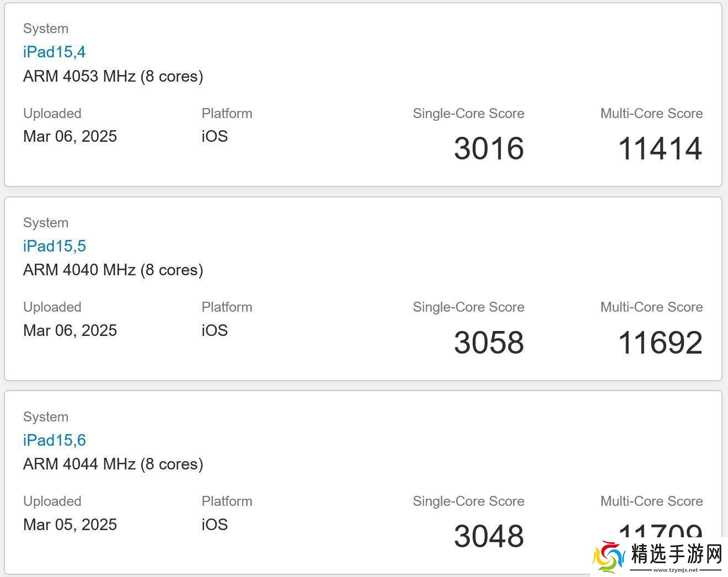The image size is (728, 577).
Task: Click the multi-core score 11692
Action: 660,343
